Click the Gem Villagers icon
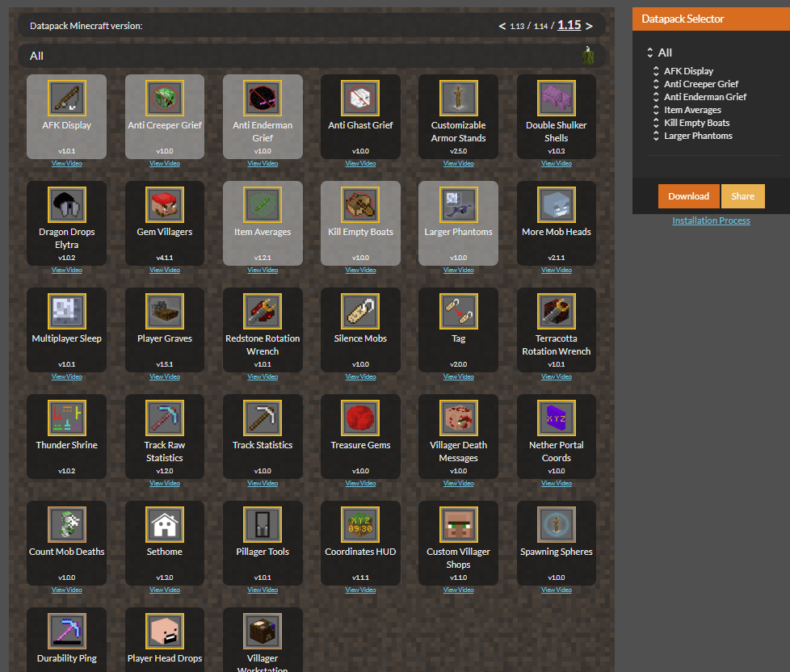The width and height of the screenshot is (790, 672). tap(165, 204)
